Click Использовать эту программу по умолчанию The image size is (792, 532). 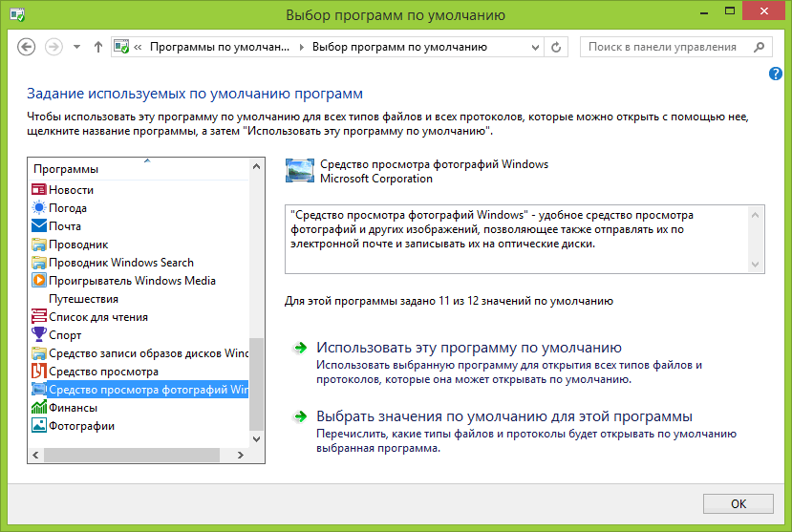click(x=468, y=348)
